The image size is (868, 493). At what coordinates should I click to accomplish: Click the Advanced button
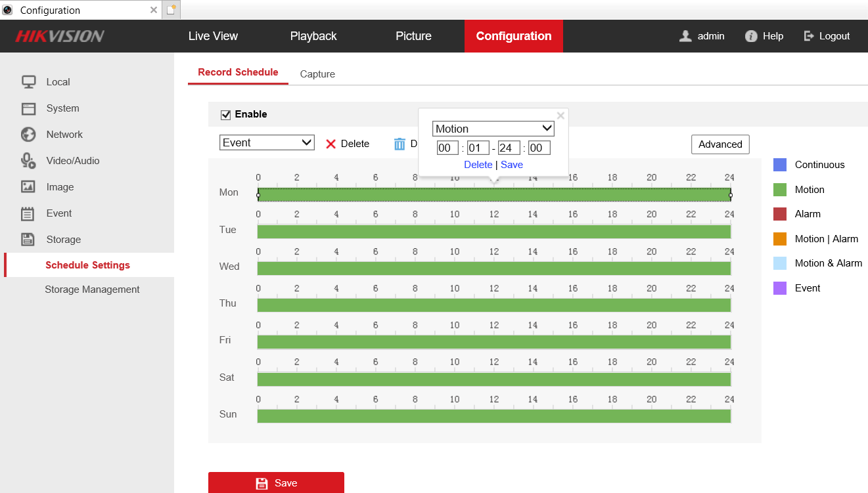[720, 144]
